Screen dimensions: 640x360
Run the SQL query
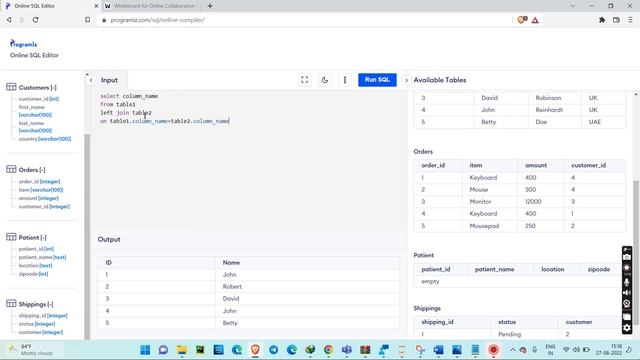377,80
